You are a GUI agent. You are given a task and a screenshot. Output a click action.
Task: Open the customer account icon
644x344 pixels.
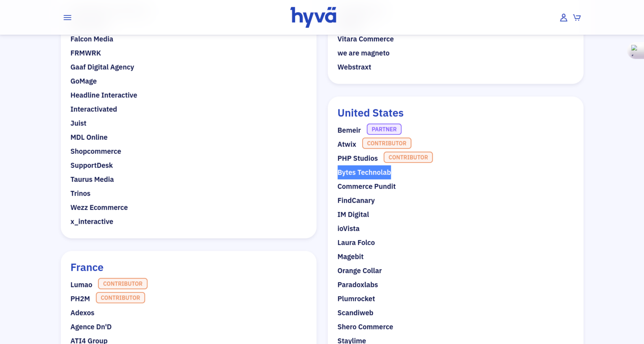point(563,17)
